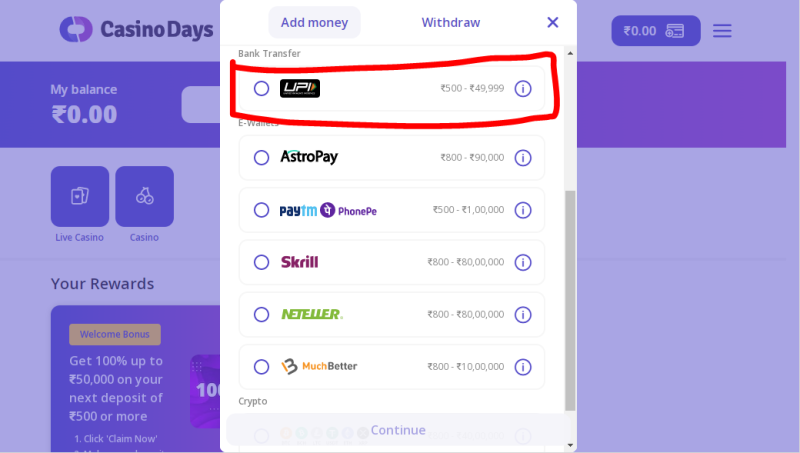Image resolution: width=800 pixels, height=453 pixels.
Task: Select AstroPay payment option
Action: click(261, 158)
